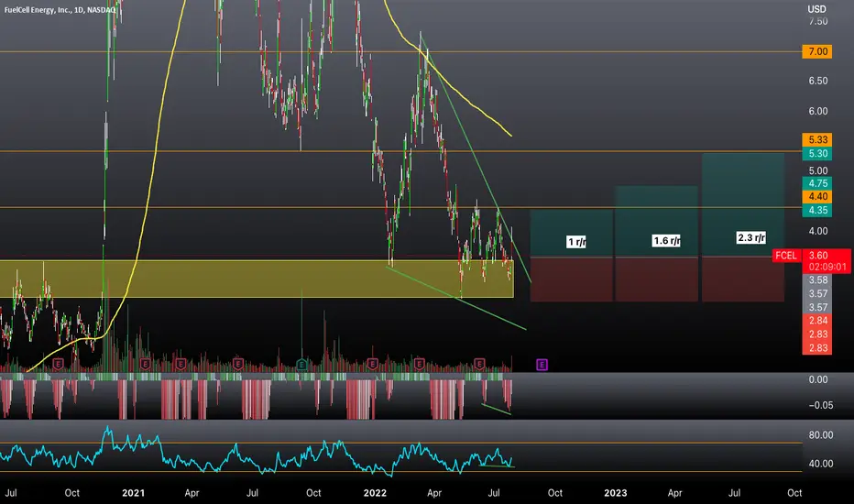Select the 2.3 r/r green profit zone
This screenshot has height=504, width=854.
click(x=743, y=205)
